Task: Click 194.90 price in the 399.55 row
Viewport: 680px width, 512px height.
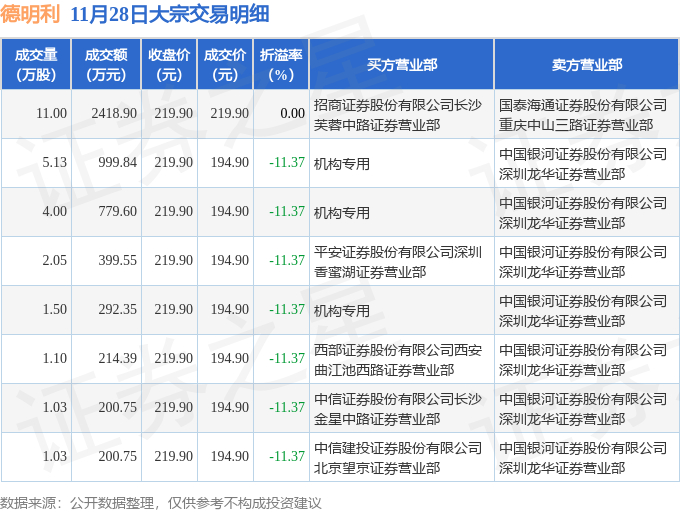Action: pyautogui.click(x=230, y=261)
